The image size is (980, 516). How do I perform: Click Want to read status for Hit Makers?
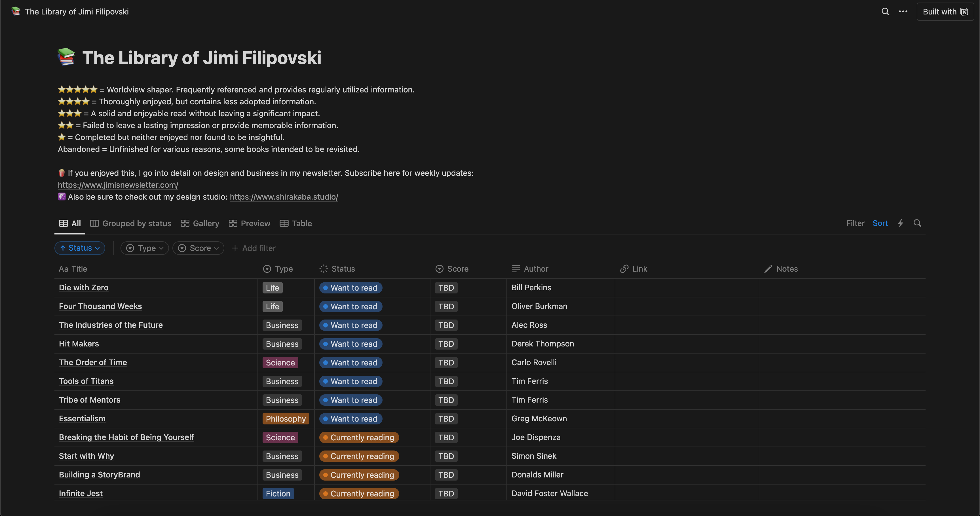tap(351, 344)
